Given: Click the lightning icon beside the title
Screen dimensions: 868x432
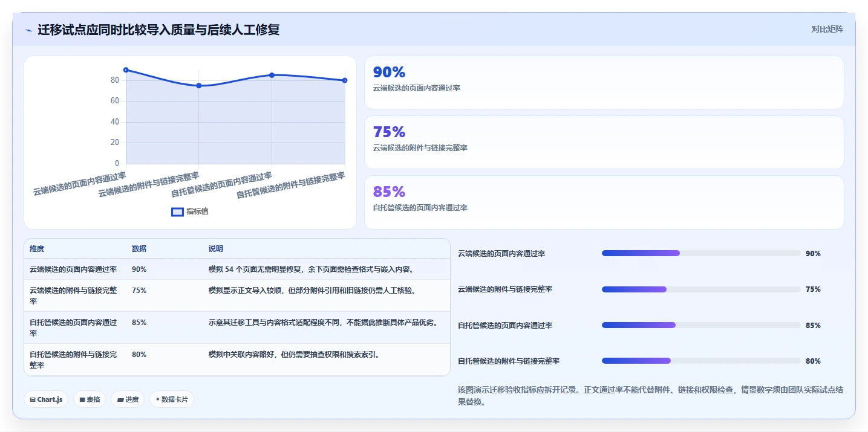Looking at the screenshot, I should [28, 30].
